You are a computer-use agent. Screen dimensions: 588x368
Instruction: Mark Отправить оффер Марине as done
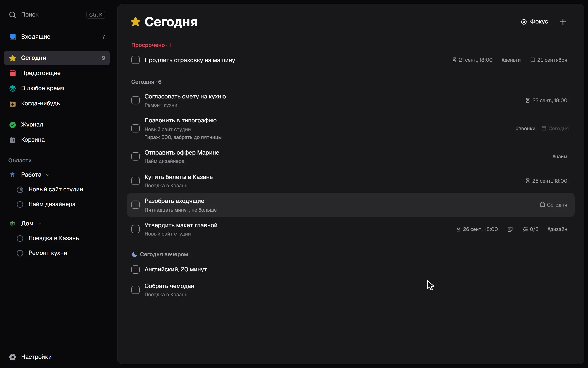click(135, 156)
